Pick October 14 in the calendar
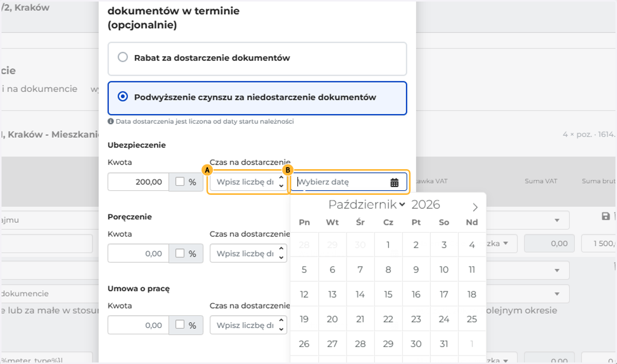 pos(360,295)
